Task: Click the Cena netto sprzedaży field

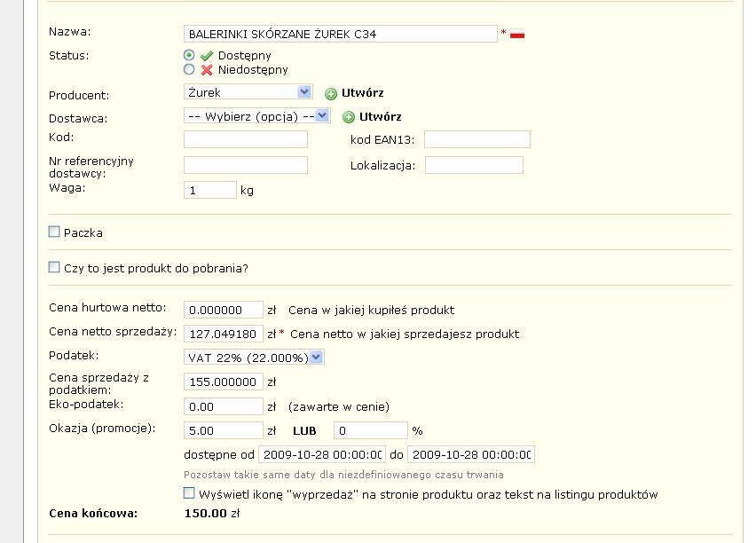Action: (x=224, y=334)
